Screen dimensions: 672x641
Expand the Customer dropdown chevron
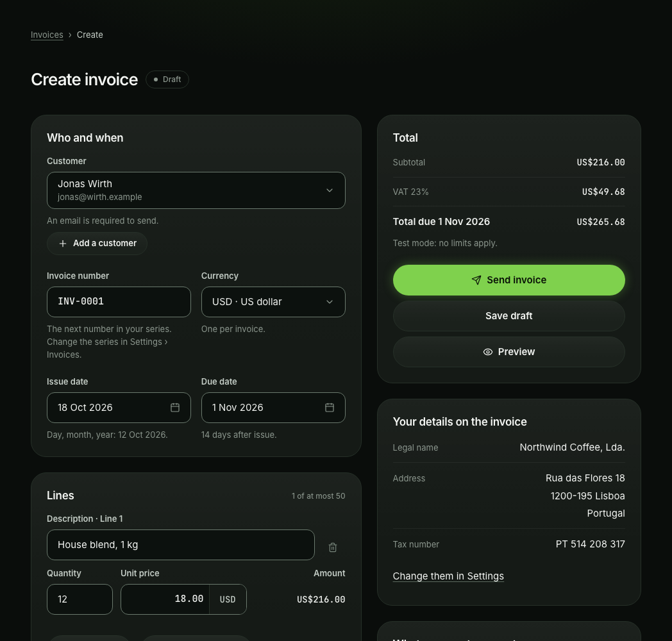coord(329,190)
